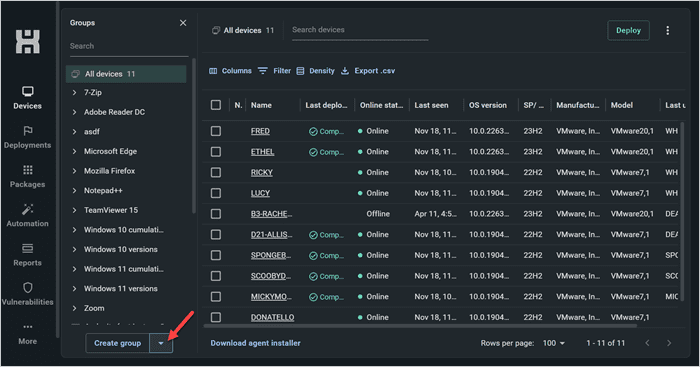Check the box for DONATELLO
The height and width of the screenshot is (367, 700).
[216, 317]
